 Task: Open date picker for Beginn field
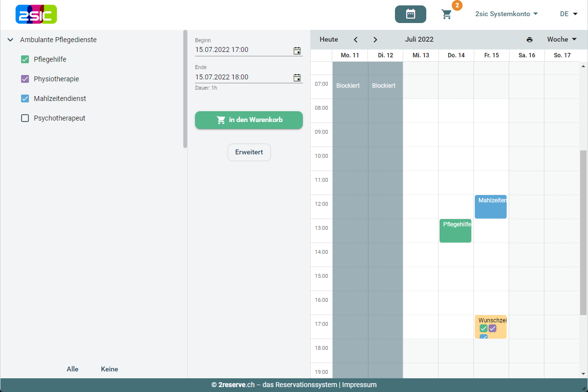297,50
